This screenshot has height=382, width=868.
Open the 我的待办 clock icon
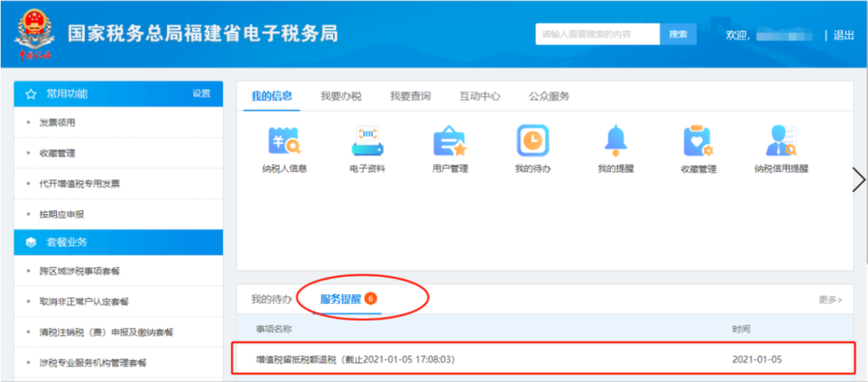click(x=532, y=140)
